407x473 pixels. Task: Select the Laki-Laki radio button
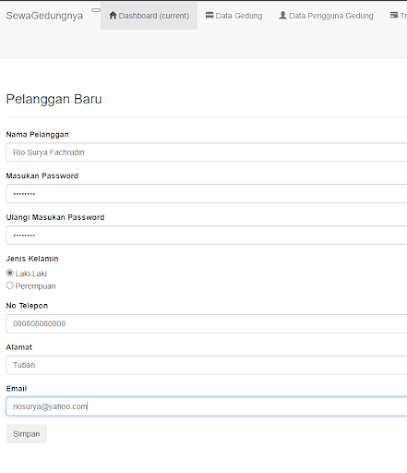10,273
